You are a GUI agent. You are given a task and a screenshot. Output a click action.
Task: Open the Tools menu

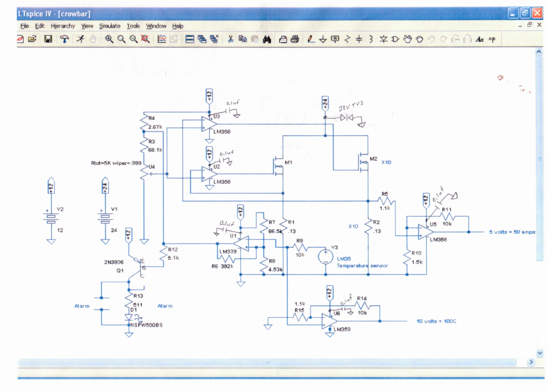pyautogui.click(x=133, y=26)
